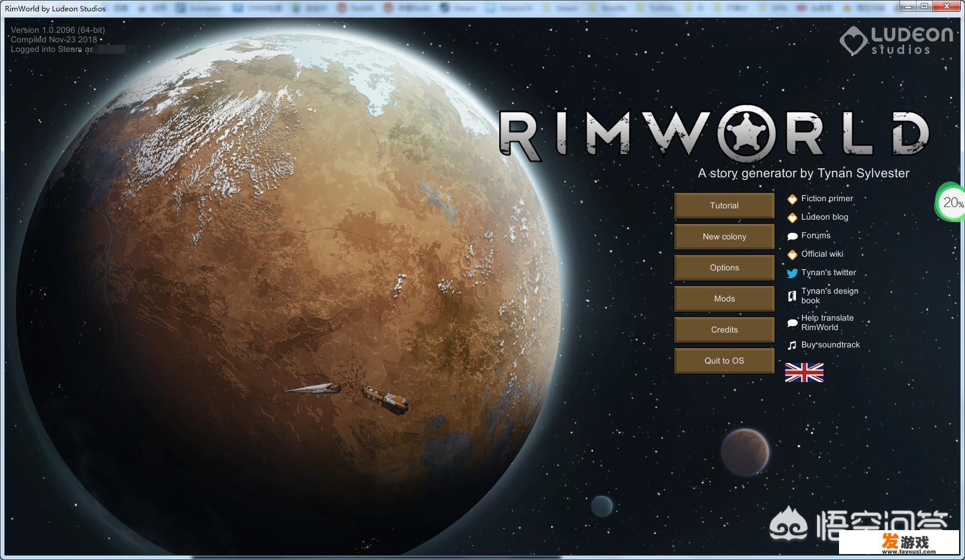Open Help translate RimWorld link
This screenshot has width=965, height=560.
(827, 322)
